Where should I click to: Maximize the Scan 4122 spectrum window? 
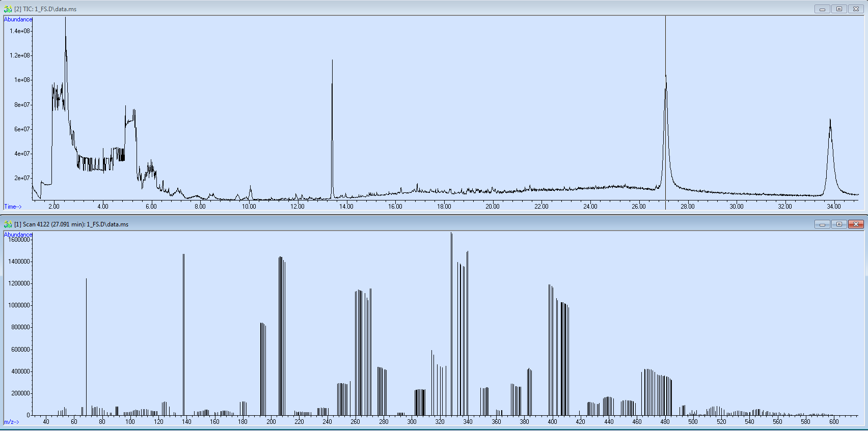tap(839, 224)
